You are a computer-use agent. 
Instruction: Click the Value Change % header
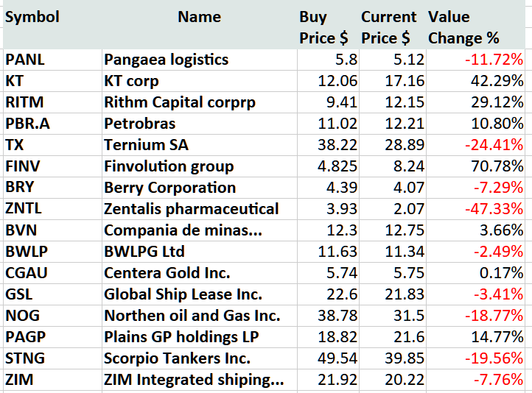click(463, 27)
